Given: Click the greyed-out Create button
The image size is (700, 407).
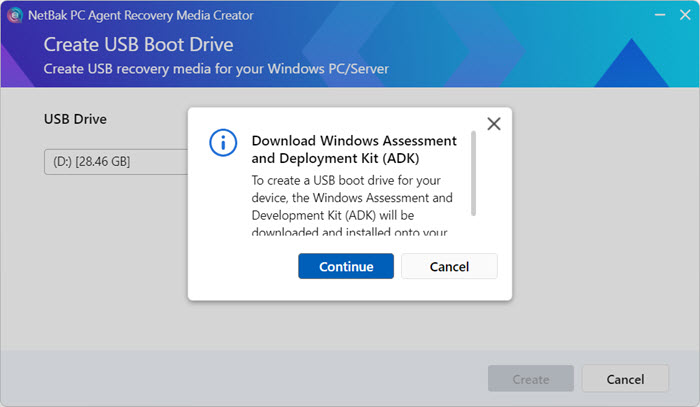Looking at the screenshot, I should coord(530,379).
